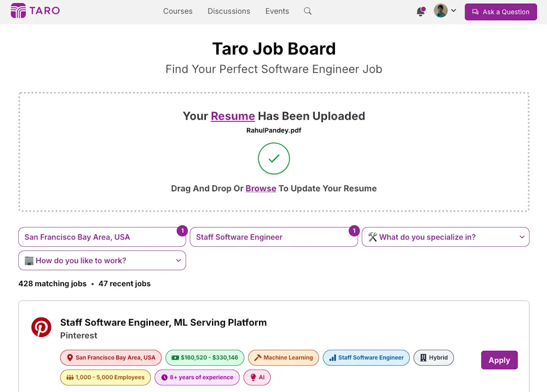Click the Machine Learning flame badge
This screenshot has width=547, height=392.
283,358
